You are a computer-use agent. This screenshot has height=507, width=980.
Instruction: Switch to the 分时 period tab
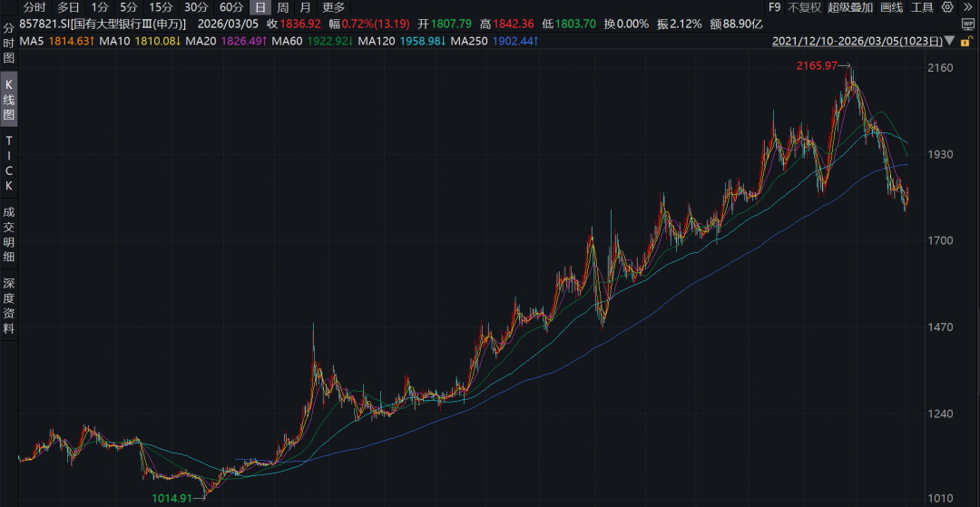point(34,7)
